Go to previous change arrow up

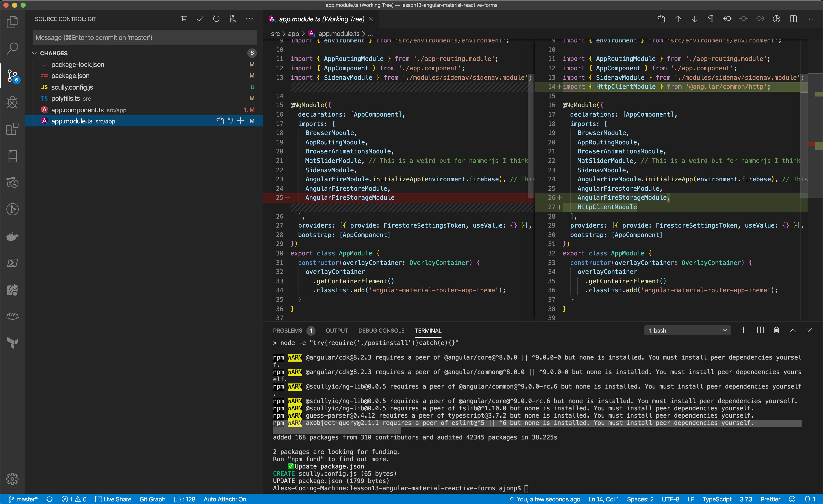pos(678,19)
